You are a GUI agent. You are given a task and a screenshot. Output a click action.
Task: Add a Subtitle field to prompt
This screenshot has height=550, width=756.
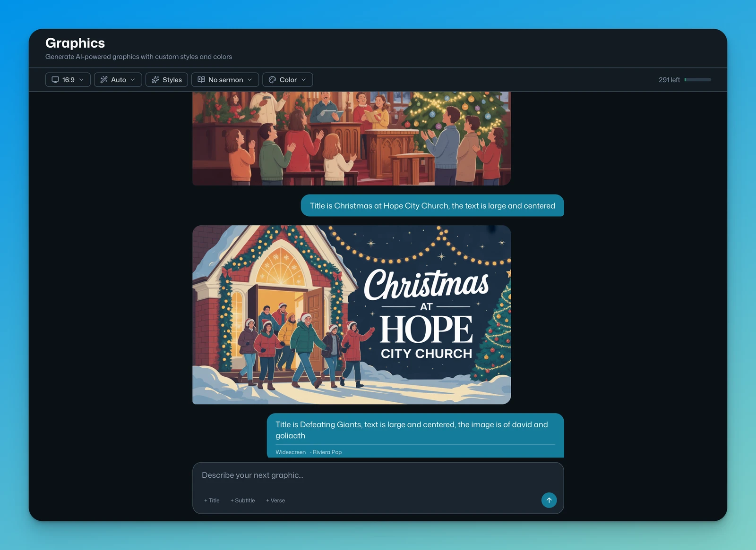pos(242,500)
